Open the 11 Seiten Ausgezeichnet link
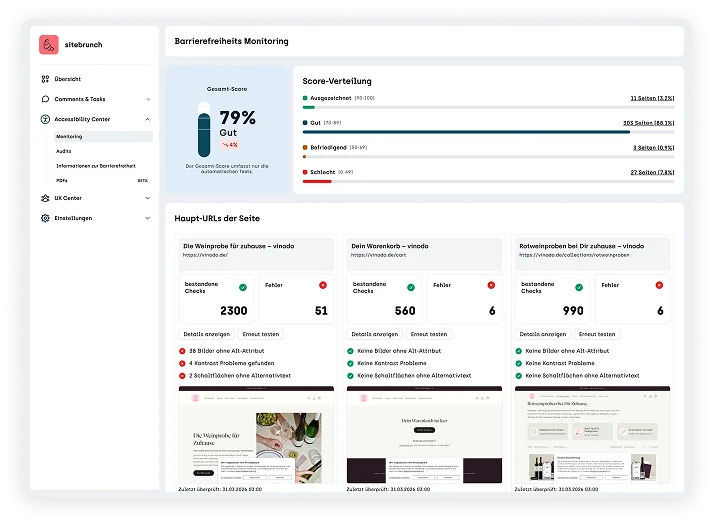Image resolution: width=714 pixels, height=524 pixels. pos(652,98)
